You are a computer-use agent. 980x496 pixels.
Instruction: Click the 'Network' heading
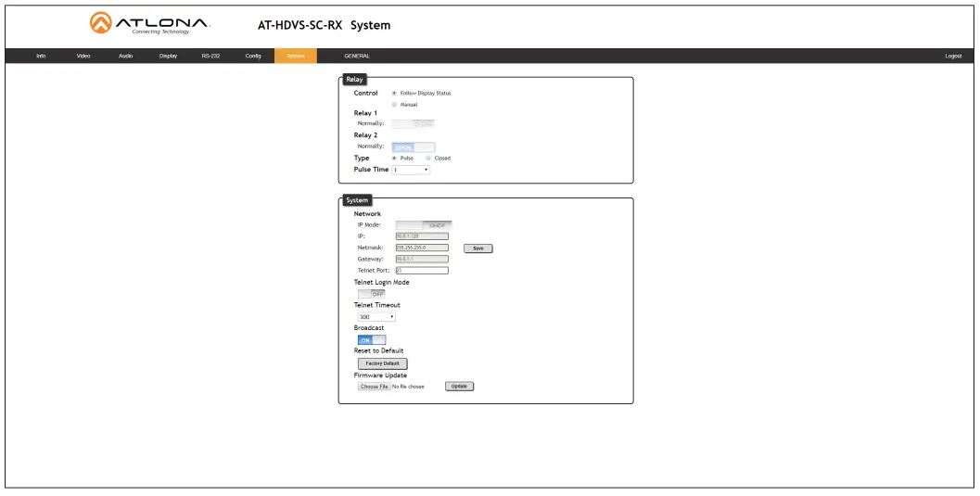[x=367, y=213]
